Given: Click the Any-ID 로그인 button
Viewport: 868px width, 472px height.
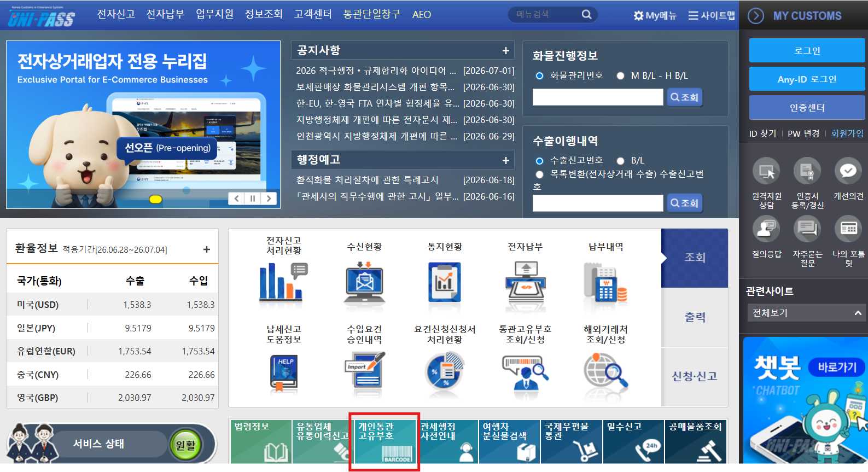Looking at the screenshot, I should [807, 79].
